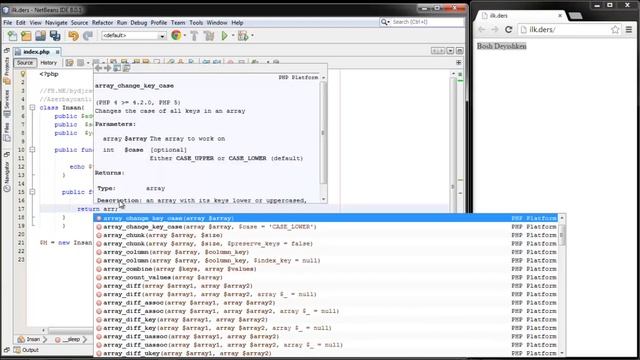Select the ilk.ders Chrome tab
This screenshot has height=360, width=640.
tap(521, 16)
